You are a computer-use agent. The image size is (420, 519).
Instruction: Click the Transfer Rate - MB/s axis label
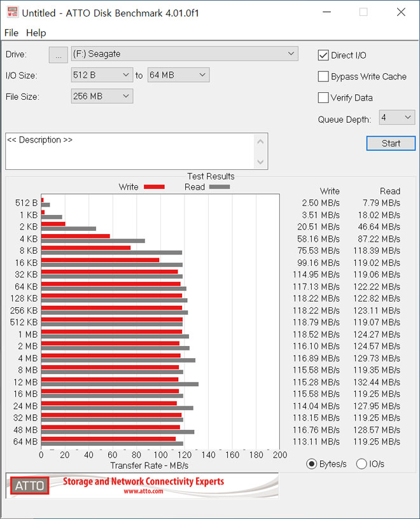tap(150, 466)
